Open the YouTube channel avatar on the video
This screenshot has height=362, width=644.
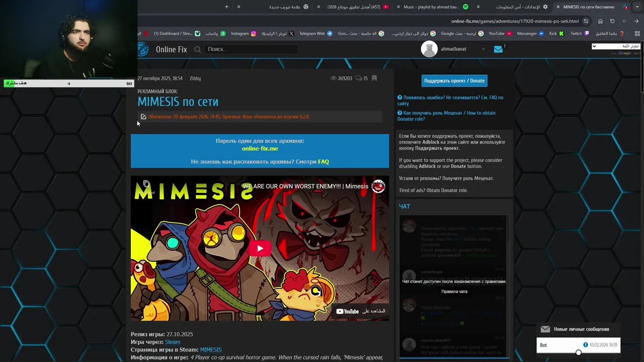tap(378, 186)
